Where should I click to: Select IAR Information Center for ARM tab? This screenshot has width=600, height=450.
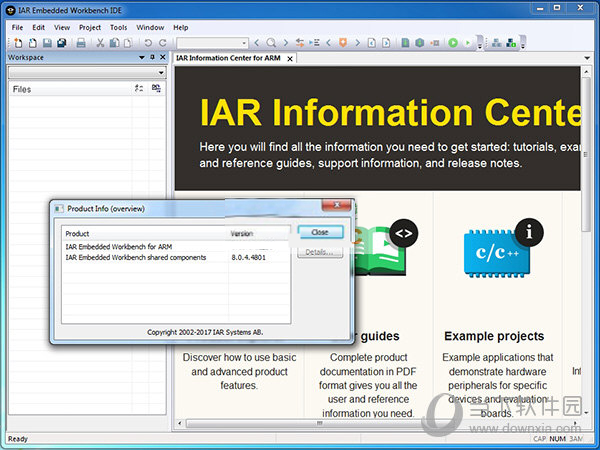[228, 58]
